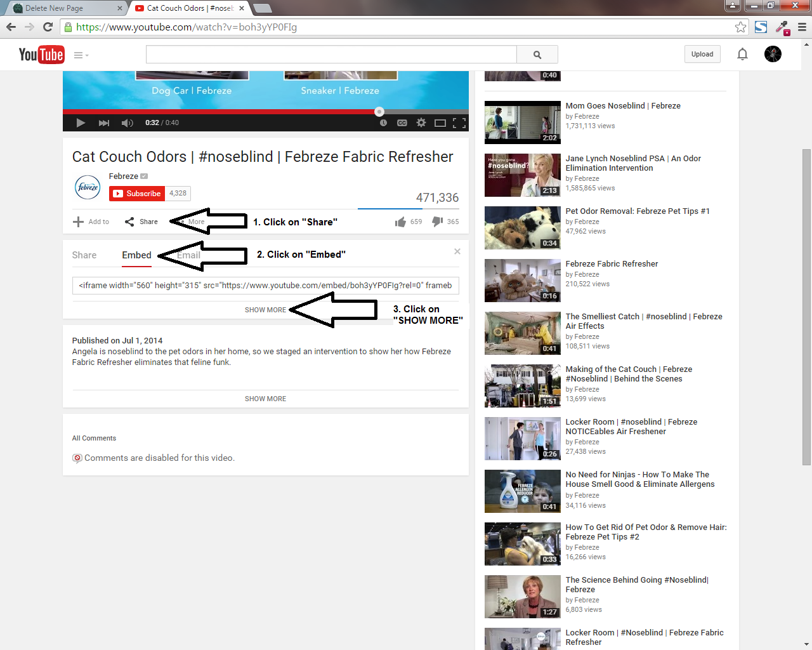
Task: Enter fullscreen video mode
Action: (460, 123)
